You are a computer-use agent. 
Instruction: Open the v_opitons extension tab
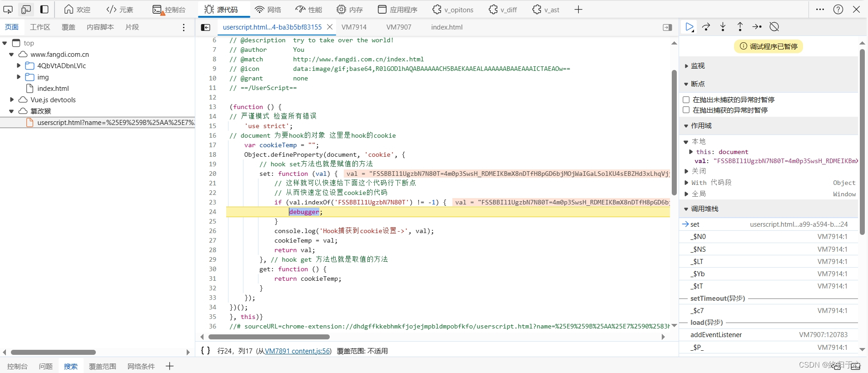(453, 9)
